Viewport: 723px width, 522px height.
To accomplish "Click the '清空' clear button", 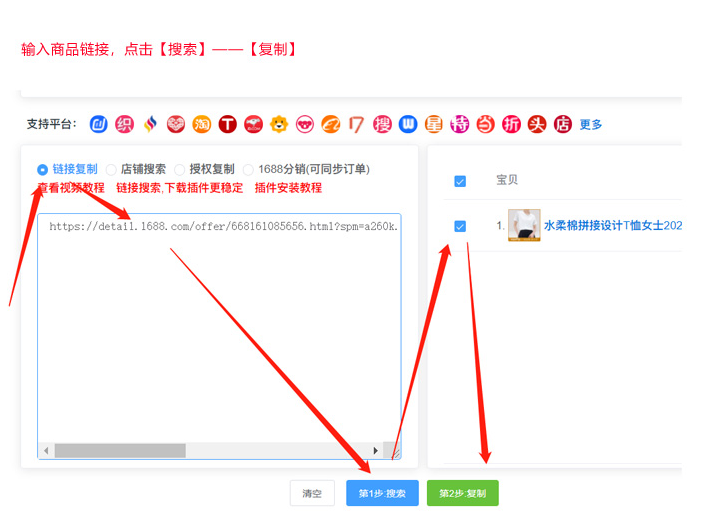I will pos(312,493).
